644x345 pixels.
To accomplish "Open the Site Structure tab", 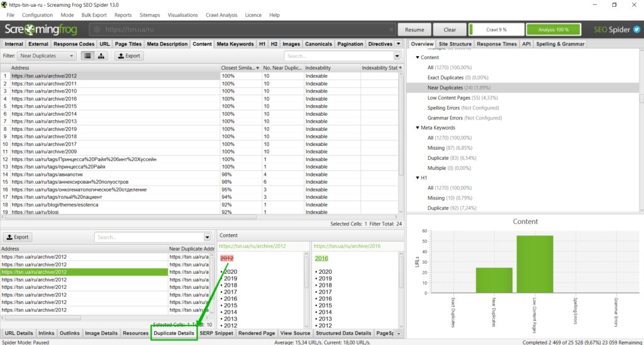I will [x=455, y=44].
